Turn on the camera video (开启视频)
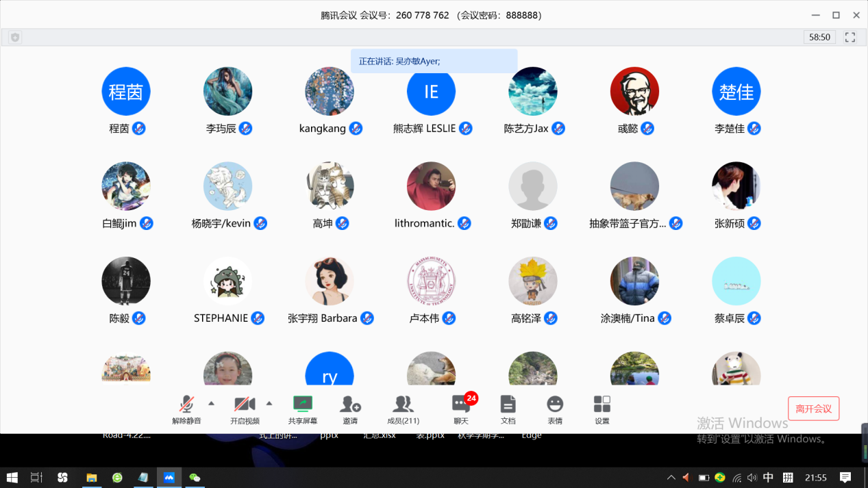This screenshot has width=868, height=488. pyautogui.click(x=245, y=404)
